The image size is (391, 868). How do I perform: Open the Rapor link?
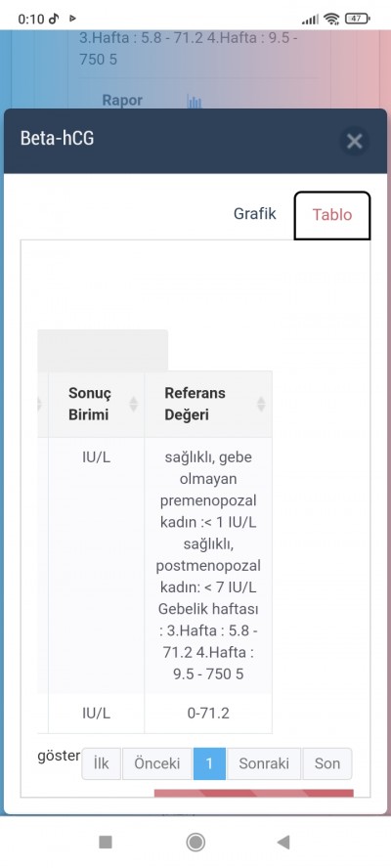point(122,101)
